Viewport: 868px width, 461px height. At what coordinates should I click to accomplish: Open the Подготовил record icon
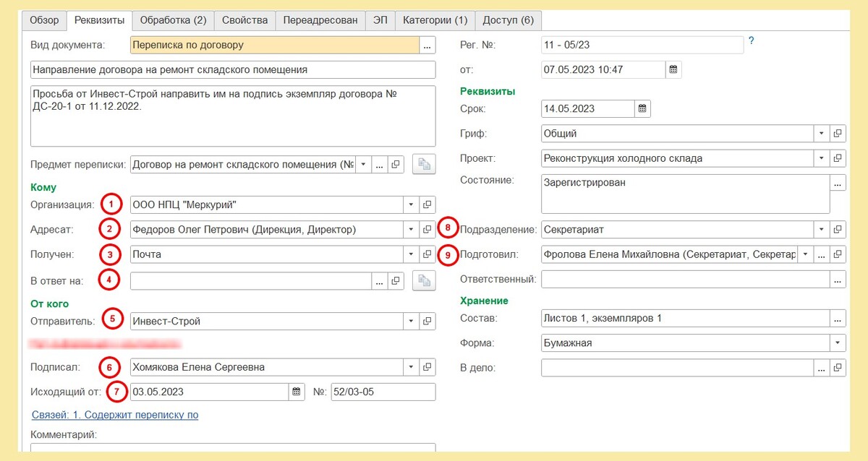[838, 254]
